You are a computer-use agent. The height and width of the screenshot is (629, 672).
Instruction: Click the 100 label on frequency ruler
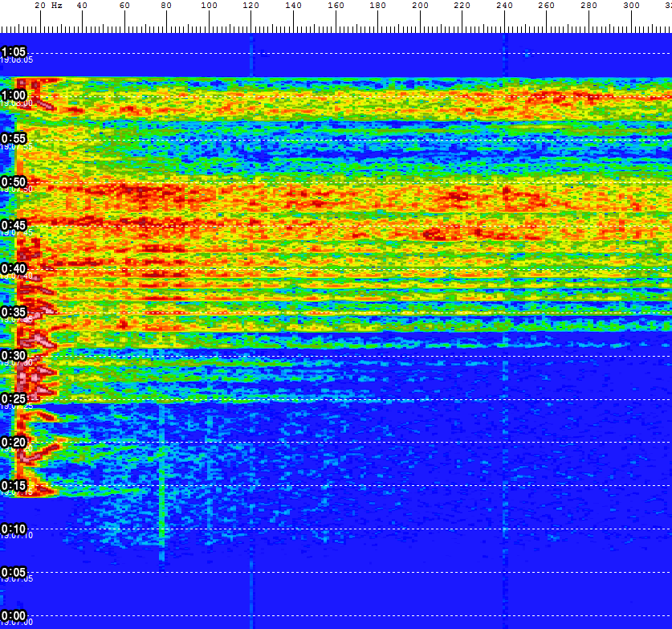[209, 6]
